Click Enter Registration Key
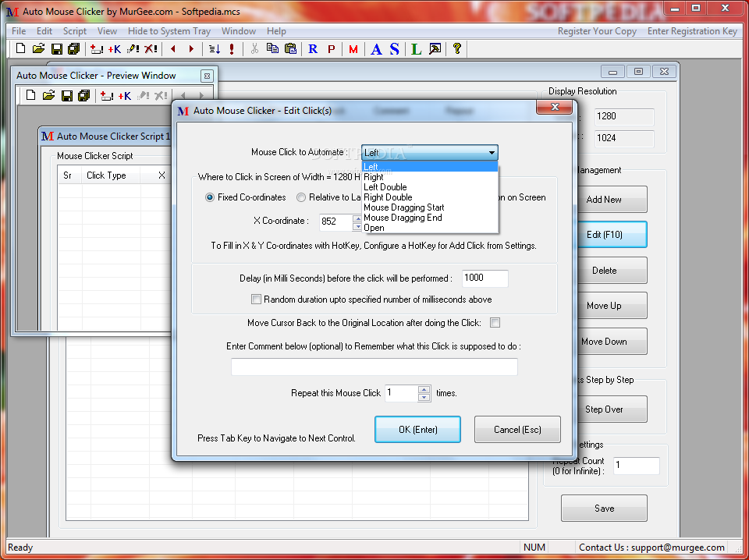The height and width of the screenshot is (560, 749). [692, 31]
